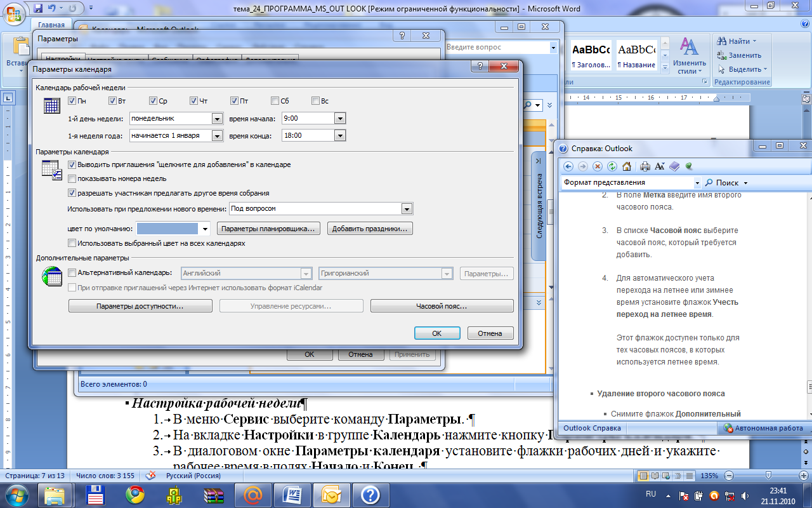The width and height of the screenshot is (812, 508).
Task: Toggle разрешать участникам предлагать другое время checkbox
Action: point(72,193)
